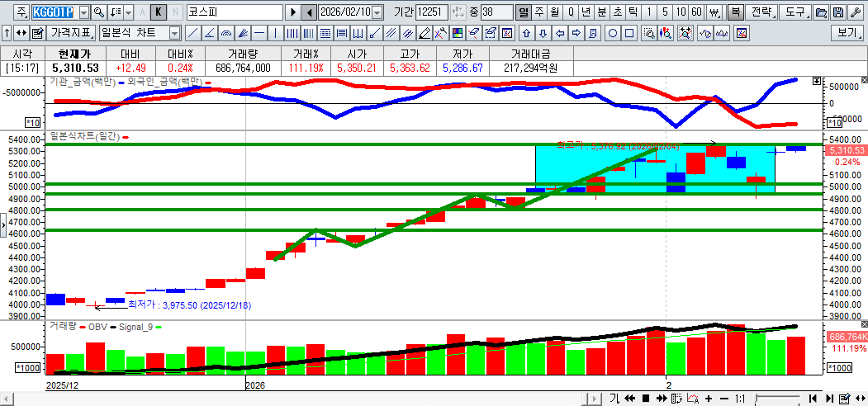Click the stock search magnifier icon
868x406 pixels.
[x=98, y=12]
